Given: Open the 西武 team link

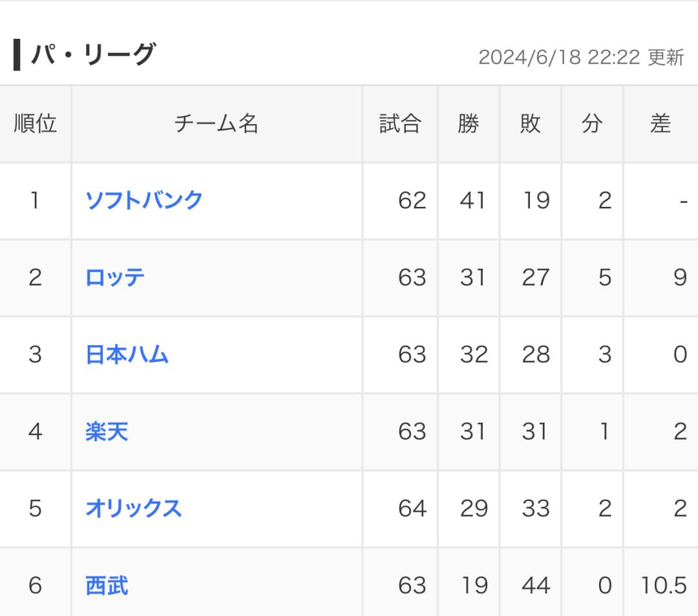Looking at the screenshot, I should [x=107, y=585].
